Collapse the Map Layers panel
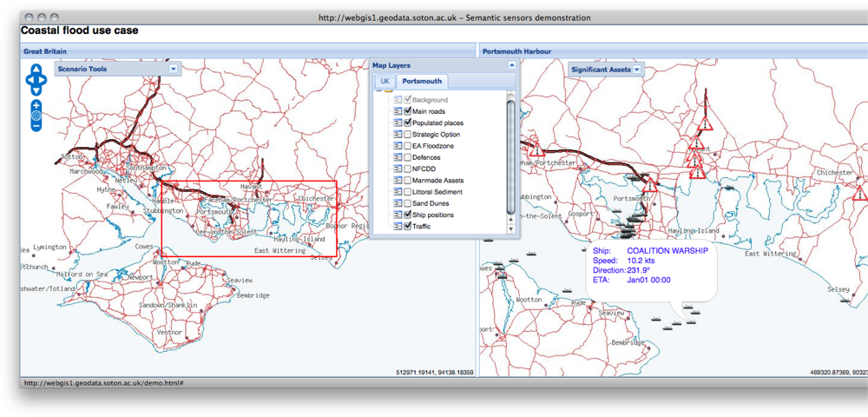This screenshot has height=417, width=868. (511, 65)
